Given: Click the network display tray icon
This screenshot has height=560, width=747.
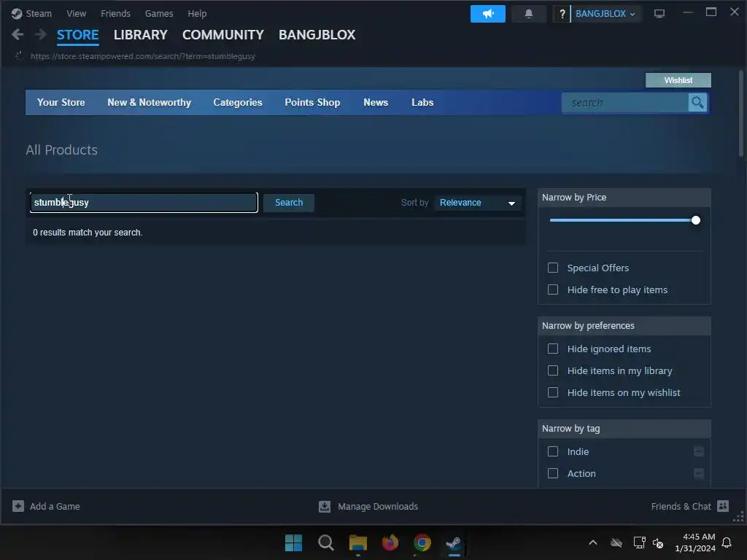Looking at the screenshot, I should click(639, 542).
